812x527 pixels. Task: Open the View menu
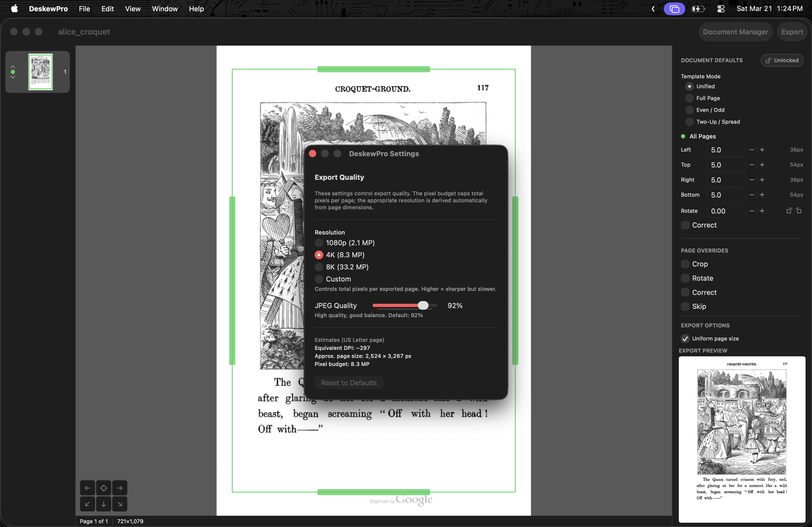[x=133, y=9]
